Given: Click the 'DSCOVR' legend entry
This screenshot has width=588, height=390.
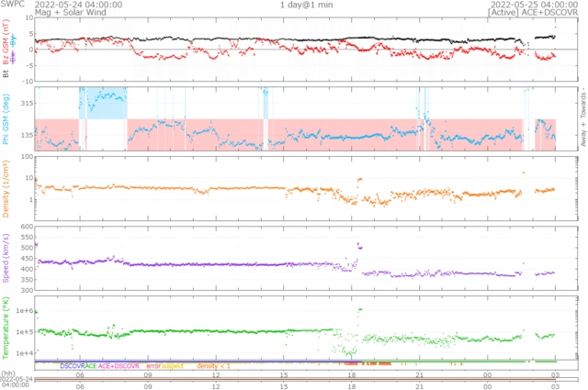Looking at the screenshot, I should click(72, 365).
